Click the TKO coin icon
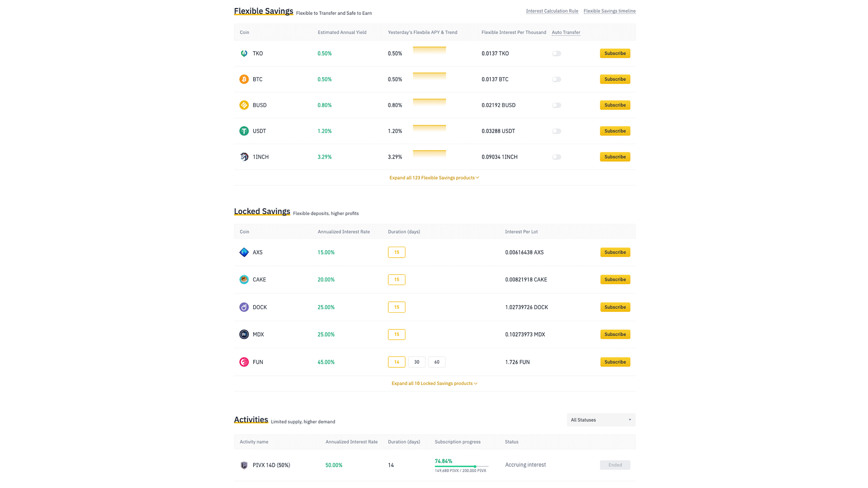The width and height of the screenshot is (868, 488). 244,53
